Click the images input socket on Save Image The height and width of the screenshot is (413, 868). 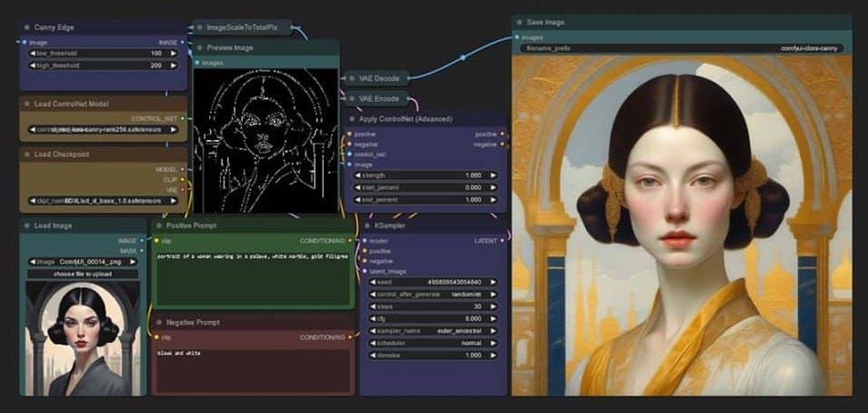point(517,37)
